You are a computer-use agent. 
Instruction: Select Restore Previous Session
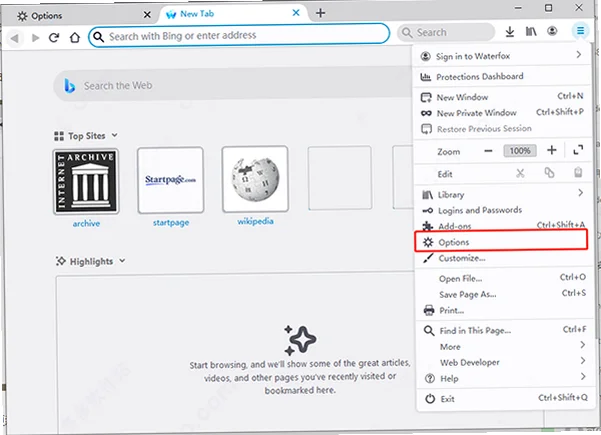click(502, 129)
